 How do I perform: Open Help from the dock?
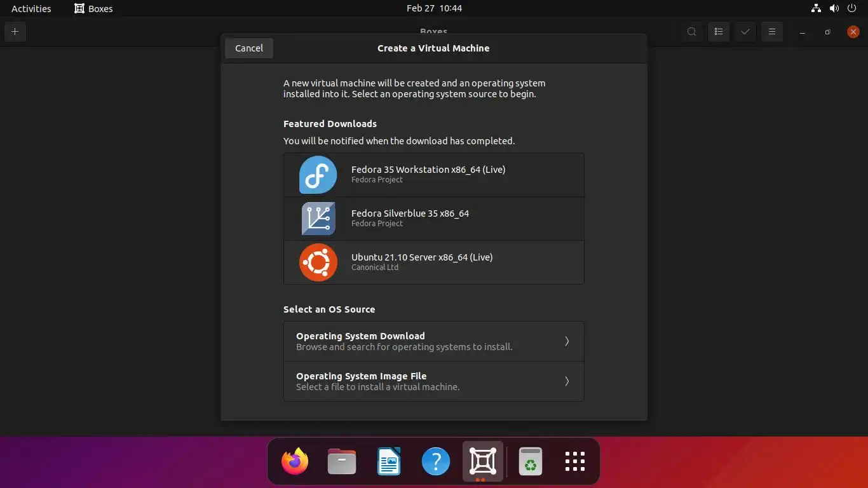(x=436, y=461)
